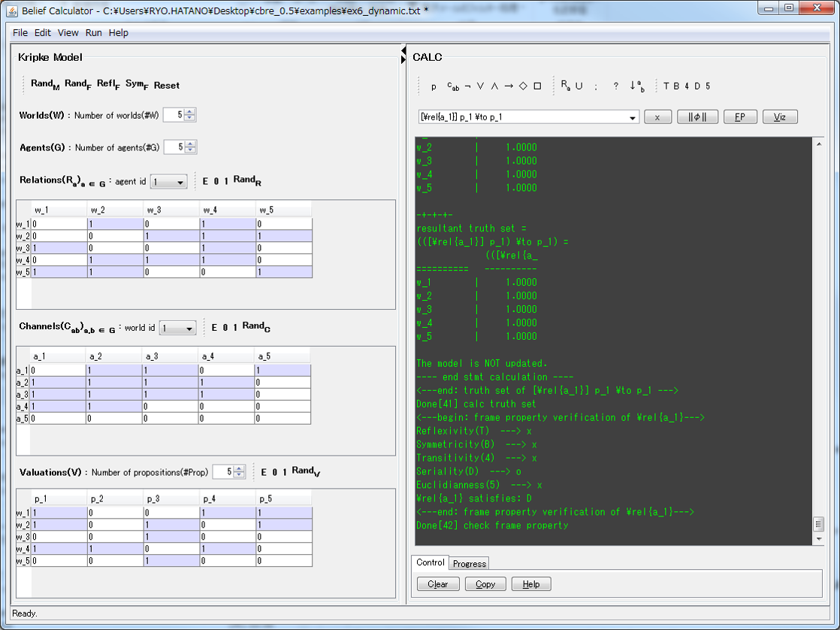
Task: Copy the console output
Action: point(485,584)
